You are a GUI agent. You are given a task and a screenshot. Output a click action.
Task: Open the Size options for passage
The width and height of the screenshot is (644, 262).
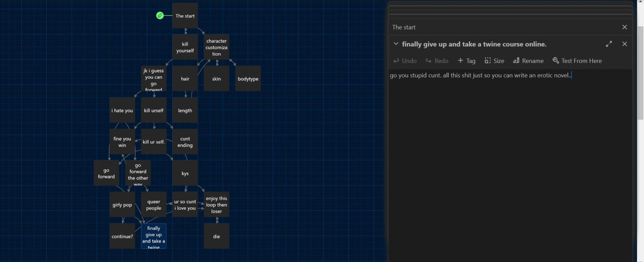tap(494, 61)
